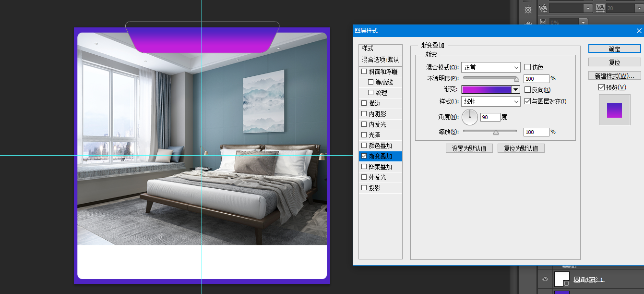Check the 仿色 dither option
This screenshot has width=644, height=294.
[x=527, y=67]
